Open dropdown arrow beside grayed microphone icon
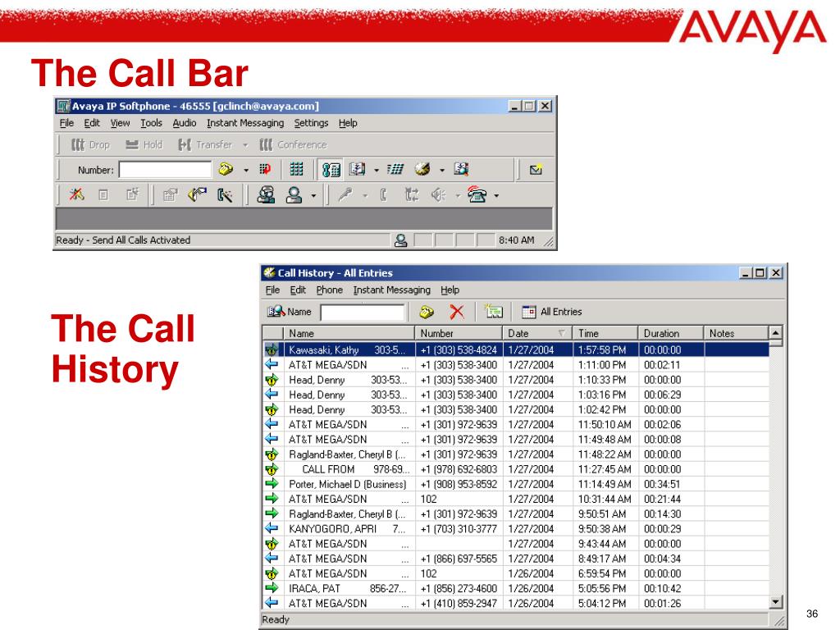Image resolution: width=840 pixels, height=630 pixels. (365, 196)
